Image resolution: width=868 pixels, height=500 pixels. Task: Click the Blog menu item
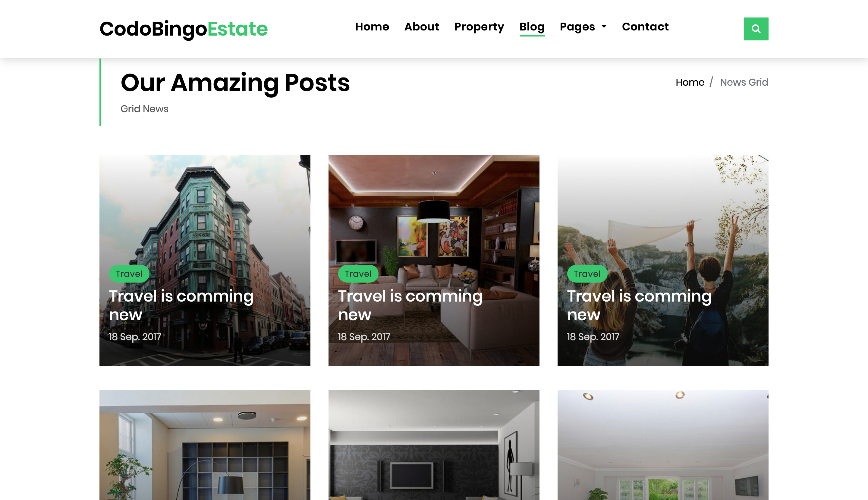[x=532, y=26]
